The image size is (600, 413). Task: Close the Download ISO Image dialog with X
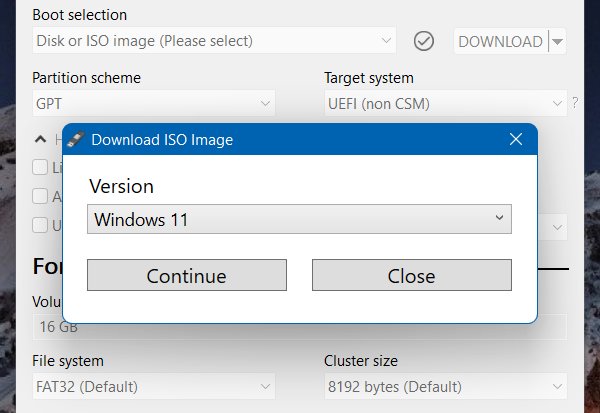(516, 139)
